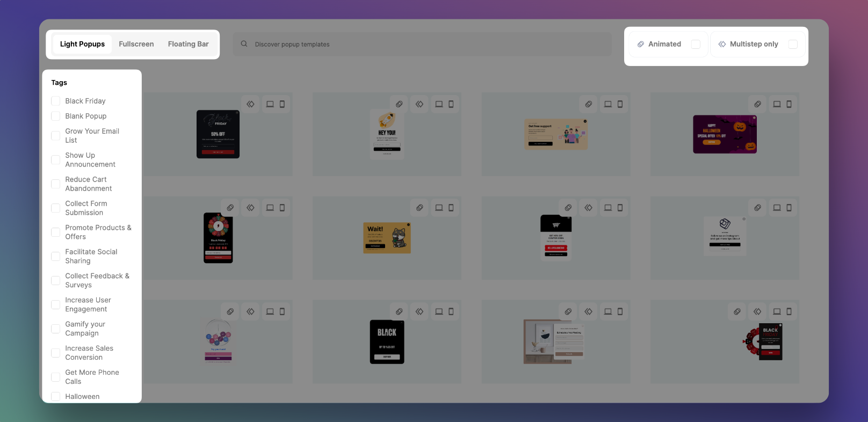
Task: Select desktop preview on Happy Halloween card
Action: 777,104
